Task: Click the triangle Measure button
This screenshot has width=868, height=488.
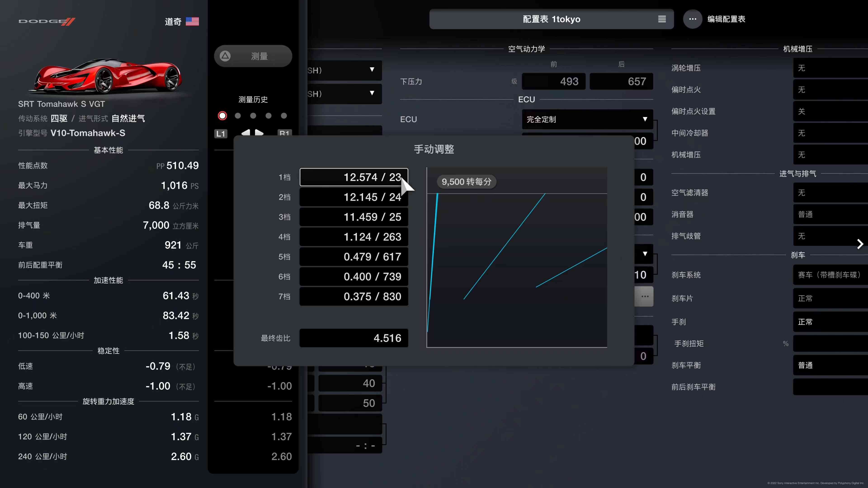Action: [253, 56]
